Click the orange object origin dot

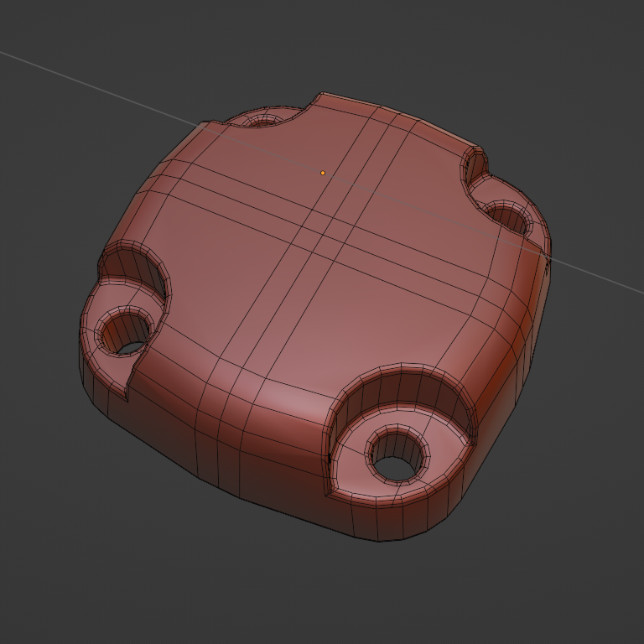[x=323, y=173]
